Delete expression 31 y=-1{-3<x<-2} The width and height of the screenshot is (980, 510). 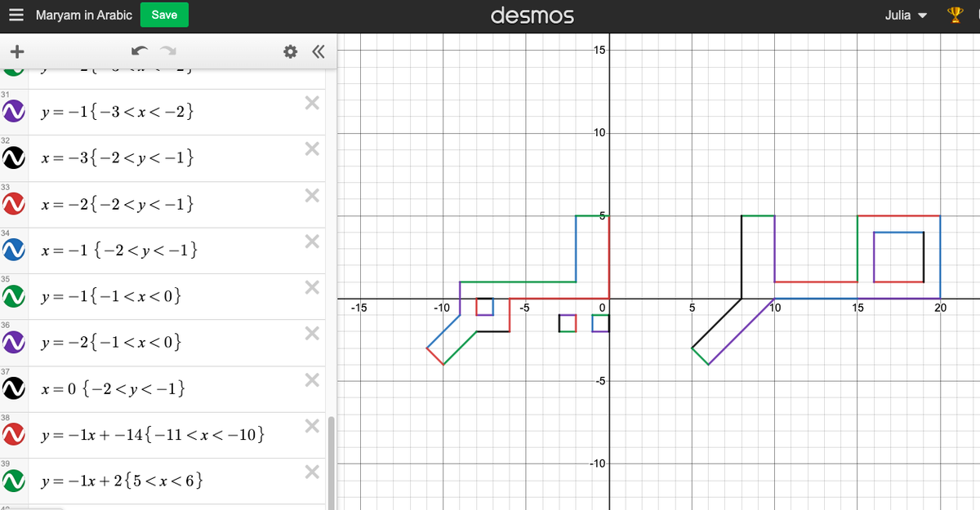coord(311,103)
